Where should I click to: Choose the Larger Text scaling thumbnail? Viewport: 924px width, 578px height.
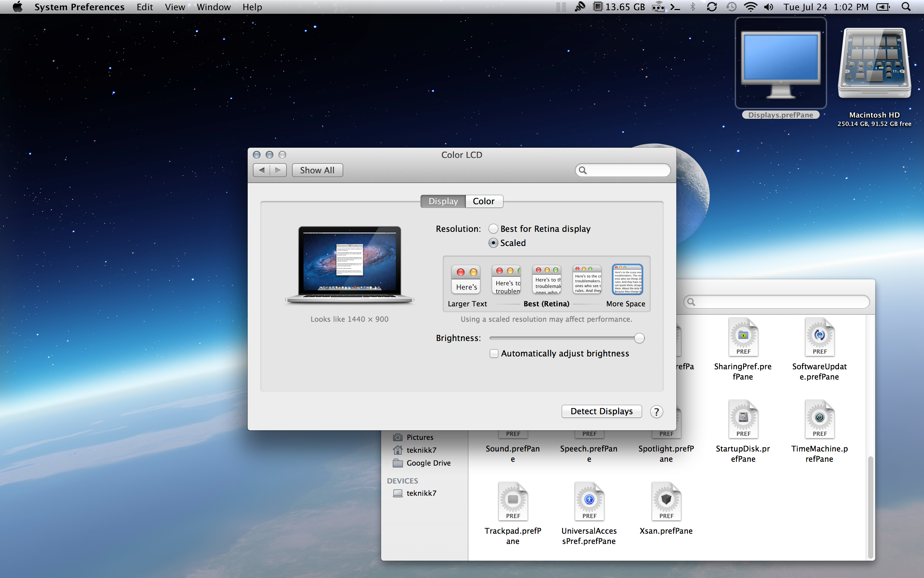point(466,279)
